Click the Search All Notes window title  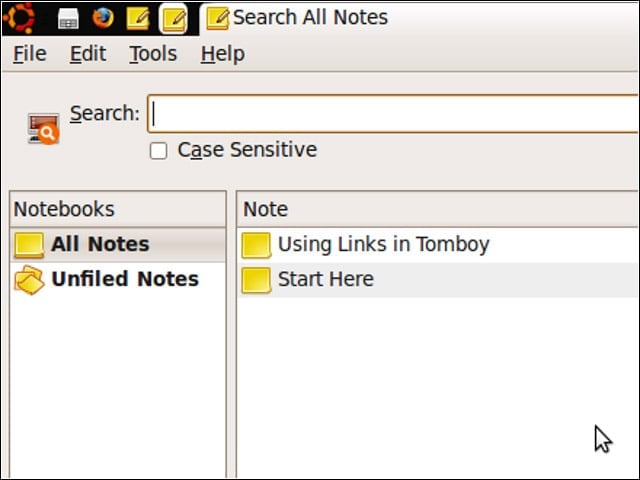coord(310,17)
